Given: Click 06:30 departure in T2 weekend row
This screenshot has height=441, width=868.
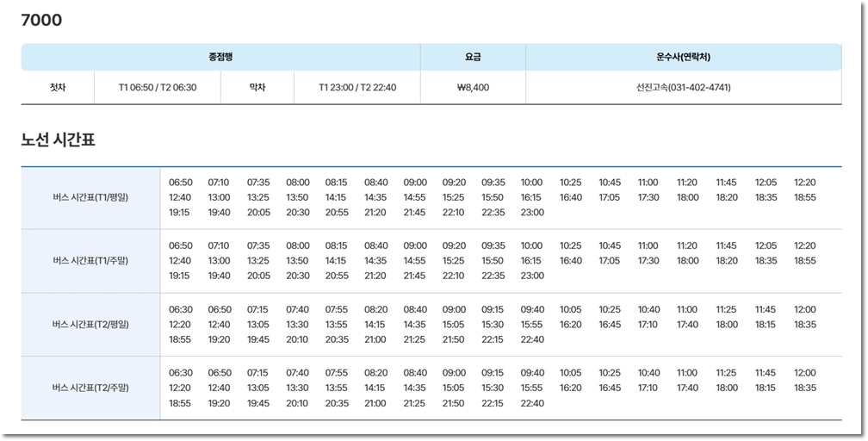Looking at the screenshot, I should coord(181,373).
